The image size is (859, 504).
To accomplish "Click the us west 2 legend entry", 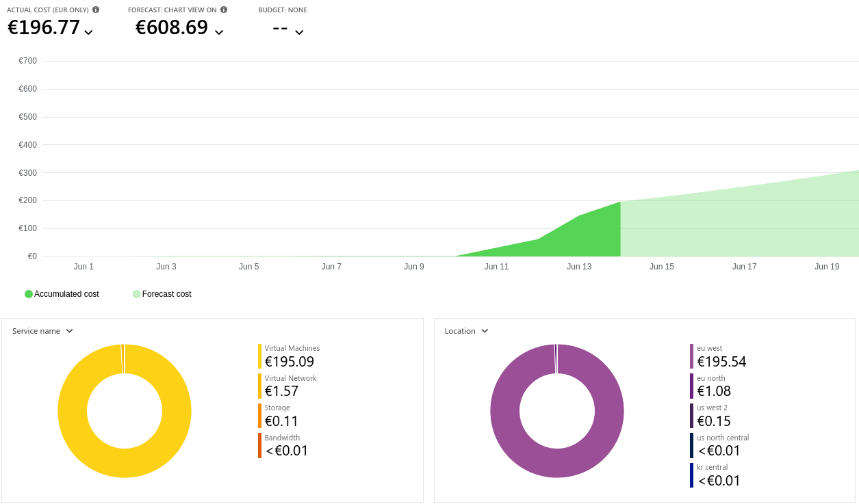I will (713, 416).
